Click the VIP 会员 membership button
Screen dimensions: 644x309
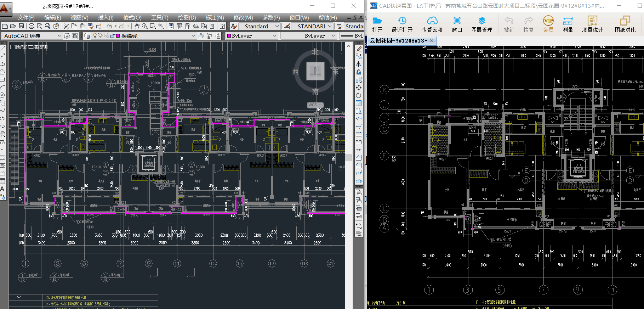coord(548,24)
